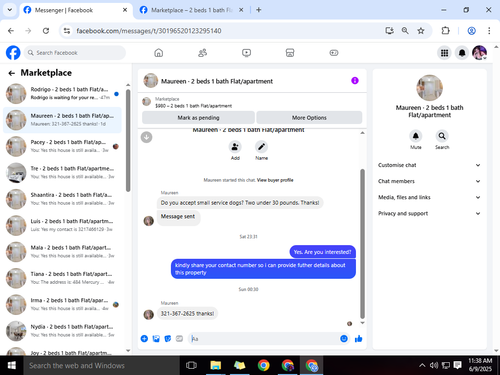Screen dimensions: 500x375
Task: Jump down with the circled arrow icon
Action: pyautogui.click(x=146, y=137)
